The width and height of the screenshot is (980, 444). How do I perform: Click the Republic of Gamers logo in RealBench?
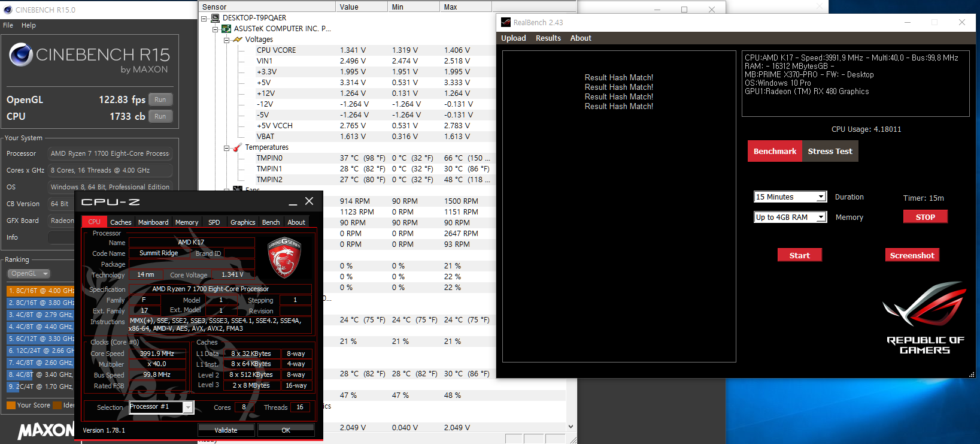(x=925, y=318)
